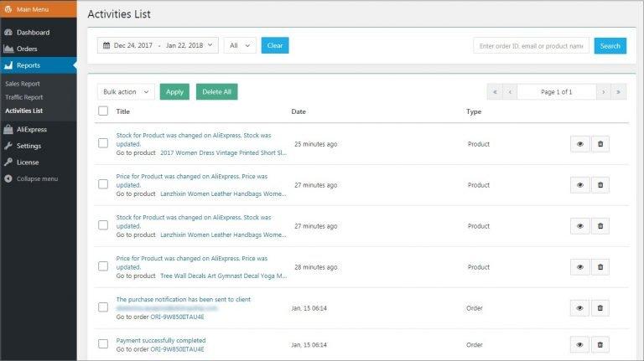This screenshot has width=644, height=361.
Task: Delete the 25 minutes ago stock activity
Action: tap(600, 144)
